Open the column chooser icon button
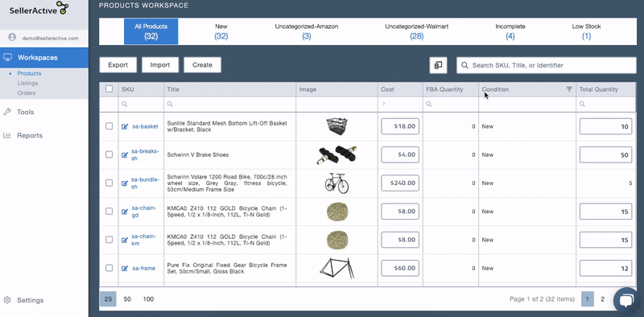This screenshot has width=644, height=317. (438, 65)
